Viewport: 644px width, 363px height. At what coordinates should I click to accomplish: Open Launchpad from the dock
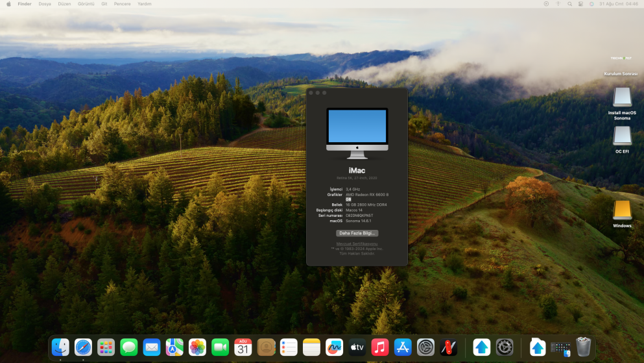point(106,347)
